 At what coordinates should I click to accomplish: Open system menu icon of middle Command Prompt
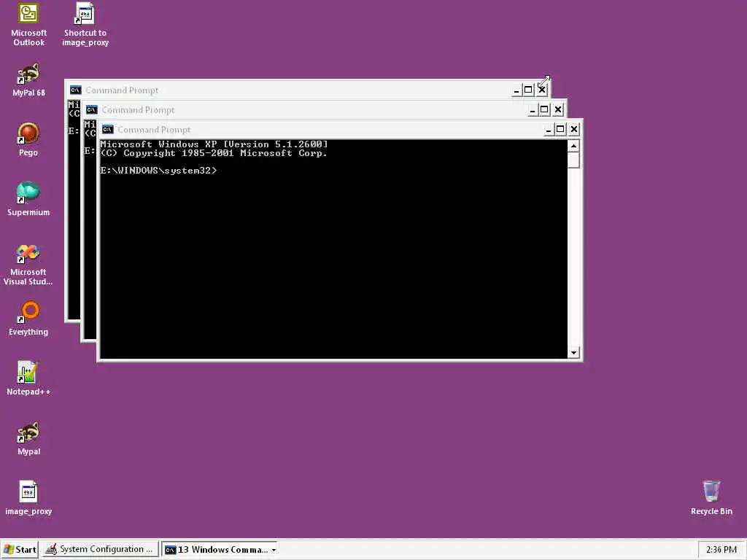[91, 110]
